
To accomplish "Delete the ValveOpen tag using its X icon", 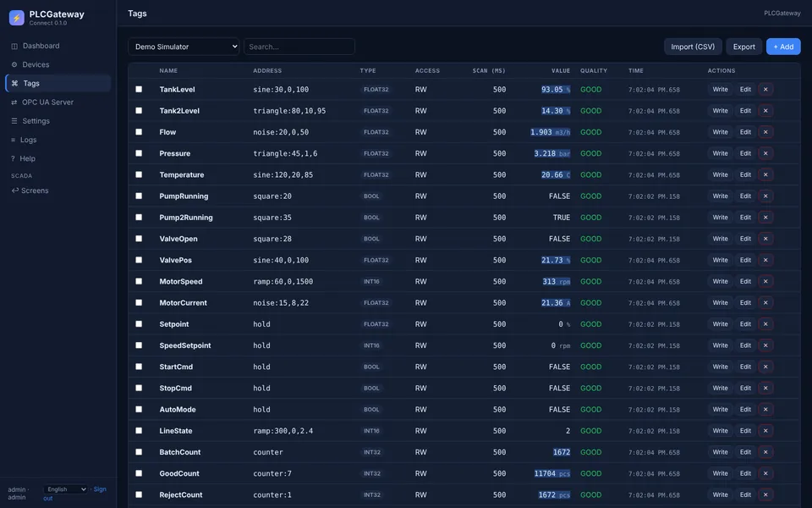I will [x=765, y=239].
